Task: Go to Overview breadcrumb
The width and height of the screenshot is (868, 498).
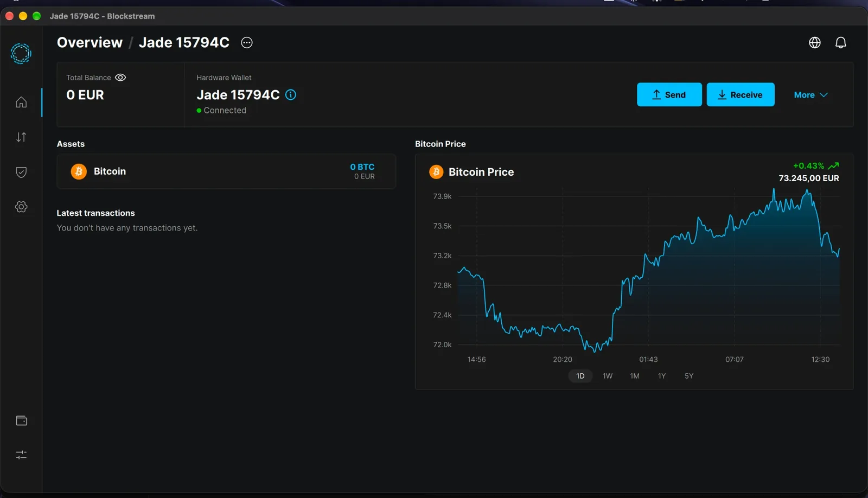Action: pos(90,43)
